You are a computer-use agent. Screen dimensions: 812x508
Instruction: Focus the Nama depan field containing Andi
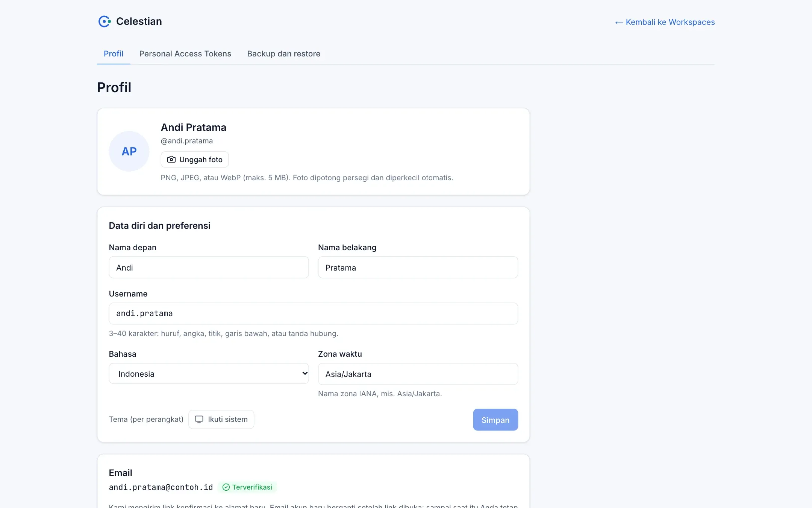click(x=209, y=268)
